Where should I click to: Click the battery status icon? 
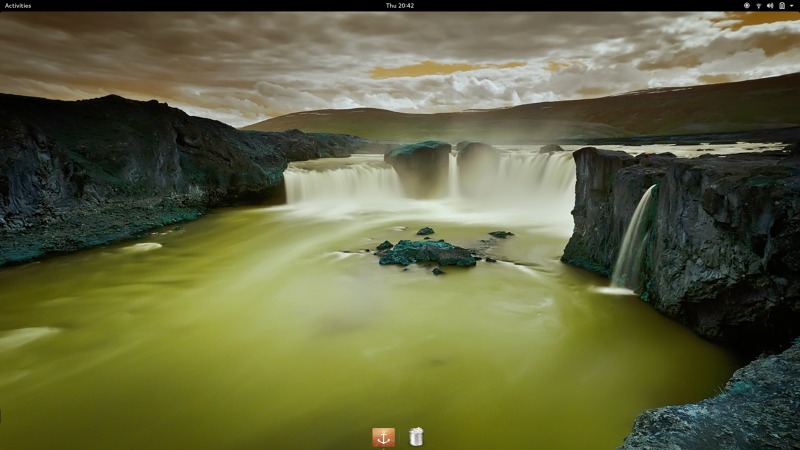(x=780, y=5)
